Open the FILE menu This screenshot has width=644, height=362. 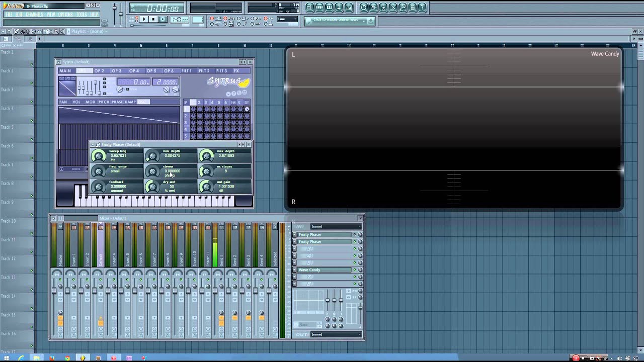click(8, 15)
